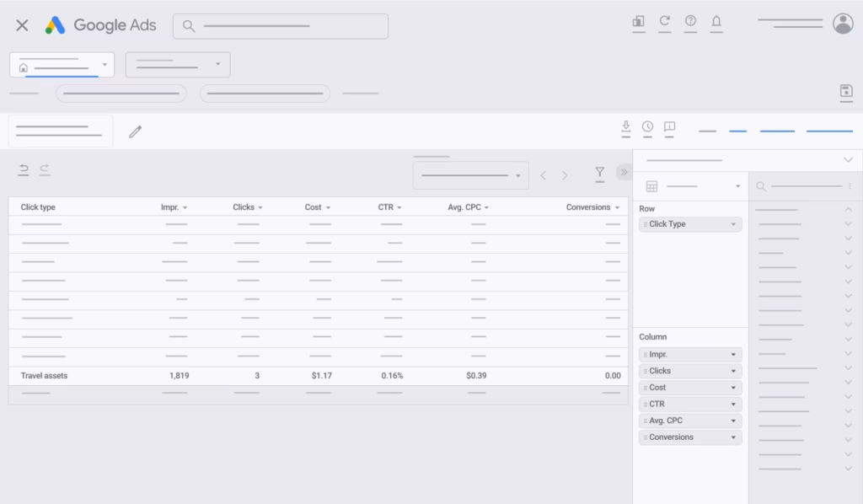Sort by the CTR column header

tap(389, 207)
